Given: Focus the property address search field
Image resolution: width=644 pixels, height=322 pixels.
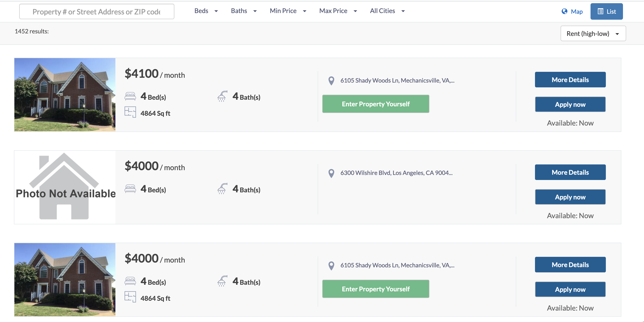Looking at the screenshot, I should (96, 11).
